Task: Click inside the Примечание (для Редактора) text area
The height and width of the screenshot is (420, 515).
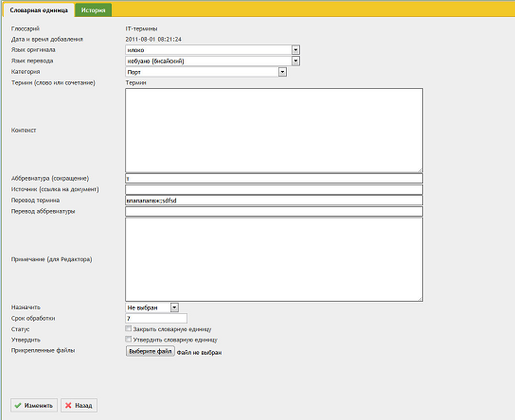Action: (x=274, y=259)
